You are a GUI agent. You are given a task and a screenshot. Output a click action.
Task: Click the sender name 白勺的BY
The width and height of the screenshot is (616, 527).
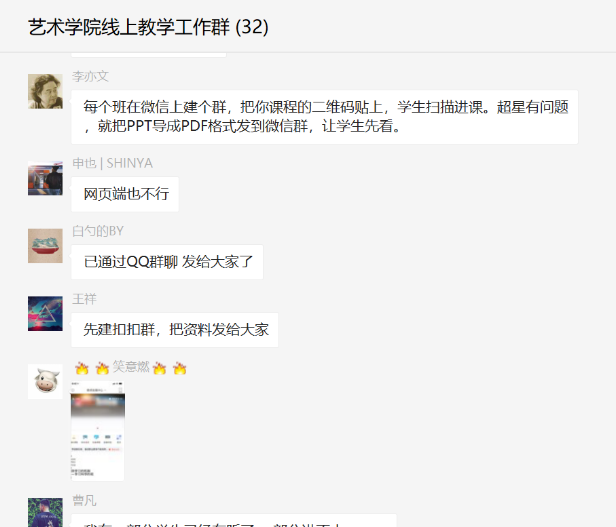[98, 231]
